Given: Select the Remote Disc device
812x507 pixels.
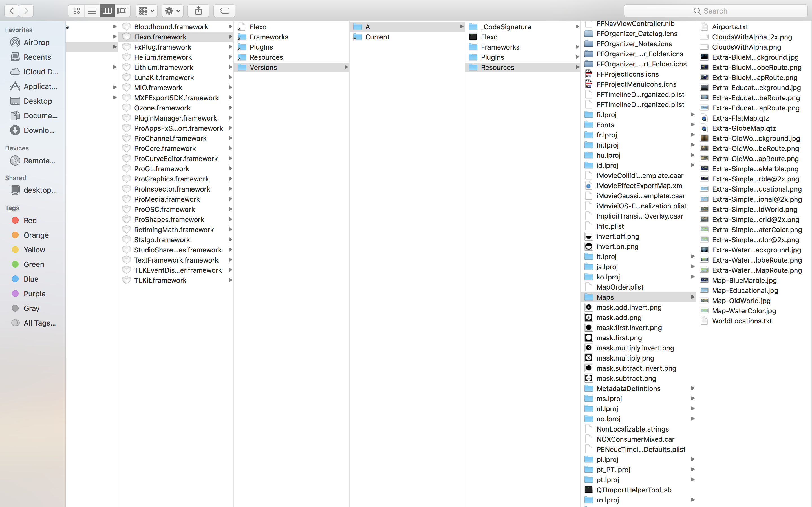Looking at the screenshot, I should point(39,161).
